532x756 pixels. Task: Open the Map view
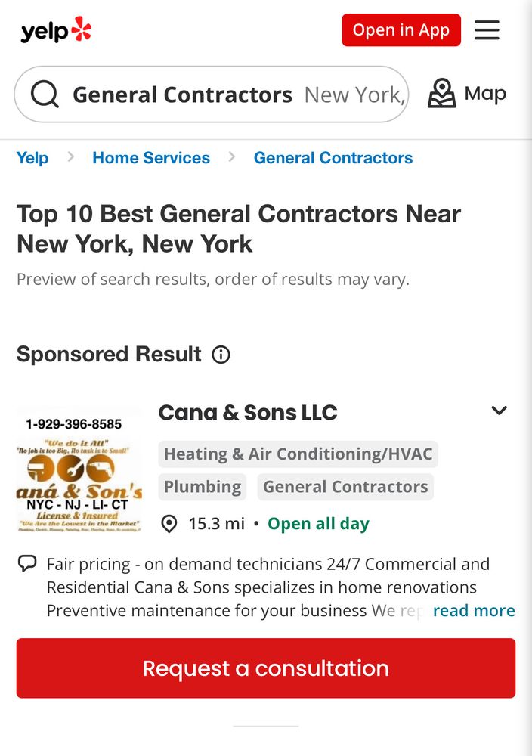[467, 94]
